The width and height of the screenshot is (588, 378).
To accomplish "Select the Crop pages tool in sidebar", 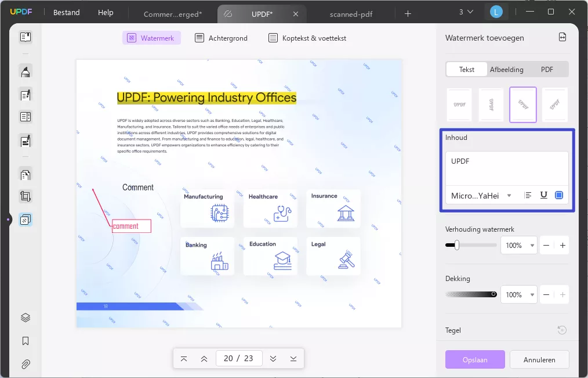I will (x=26, y=196).
